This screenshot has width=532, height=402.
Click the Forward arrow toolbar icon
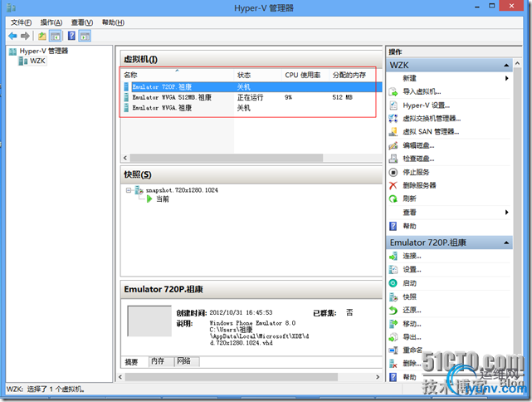25,36
